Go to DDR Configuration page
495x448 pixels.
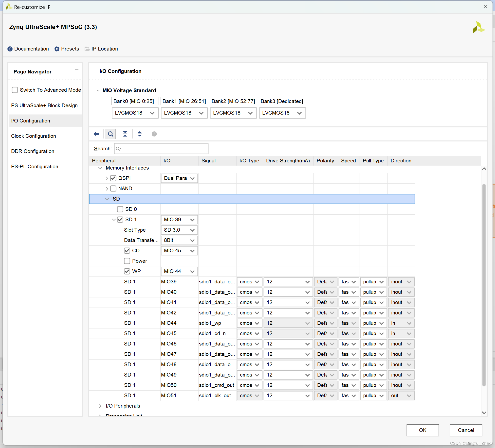[x=33, y=151]
